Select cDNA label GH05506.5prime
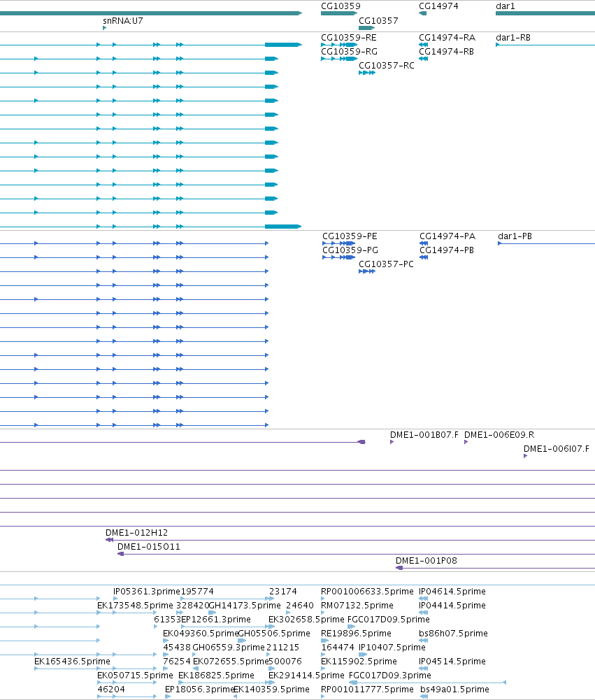Screen dimensions: 595x700 tap(274, 634)
